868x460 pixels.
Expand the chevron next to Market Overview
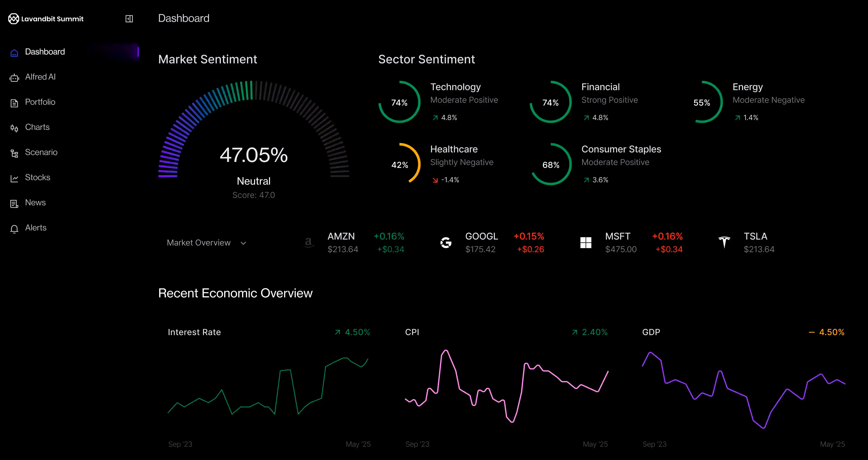coord(244,243)
